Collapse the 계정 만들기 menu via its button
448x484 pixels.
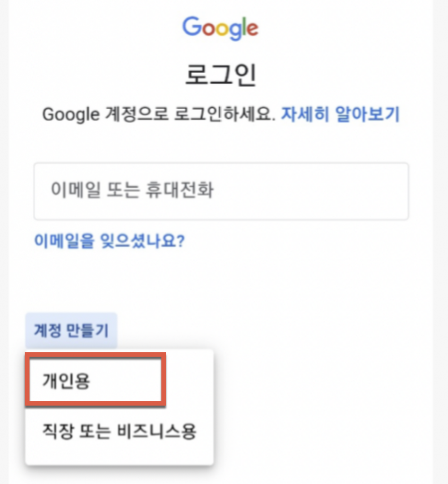point(71,330)
